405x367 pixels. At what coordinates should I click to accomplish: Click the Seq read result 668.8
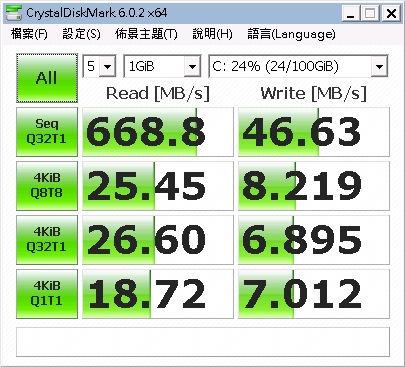tap(158, 132)
